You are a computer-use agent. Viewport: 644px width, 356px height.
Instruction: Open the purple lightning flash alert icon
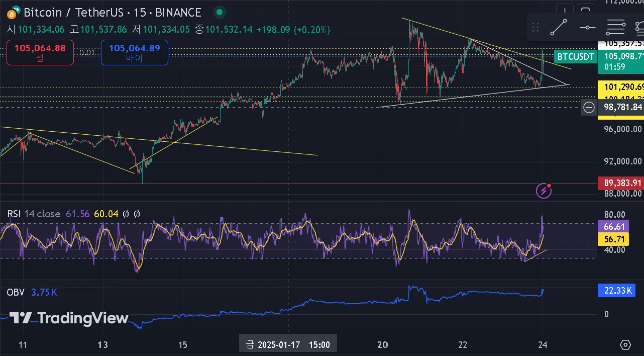[544, 190]
